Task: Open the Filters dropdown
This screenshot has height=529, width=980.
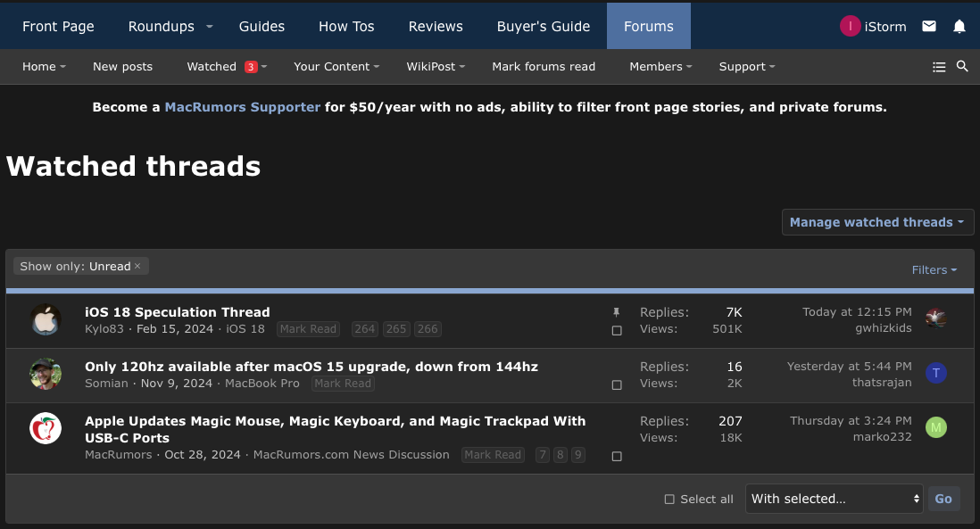Action: (934, 269)
